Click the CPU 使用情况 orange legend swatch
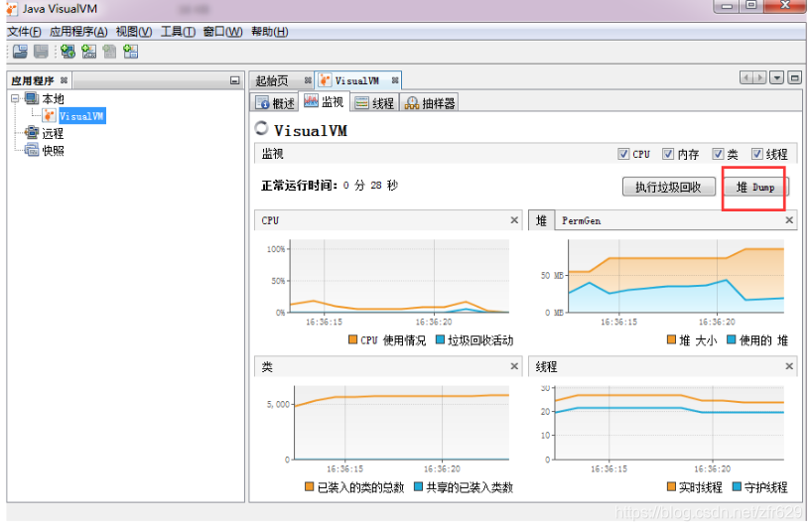 (x=352, y=339)
